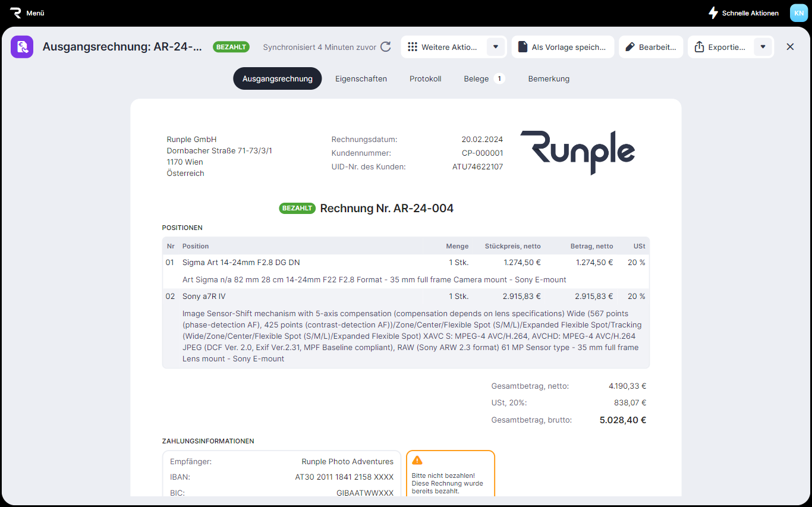Open the Runple Menü logo
This screenshot has width=812, height=507.
point(16,13)
